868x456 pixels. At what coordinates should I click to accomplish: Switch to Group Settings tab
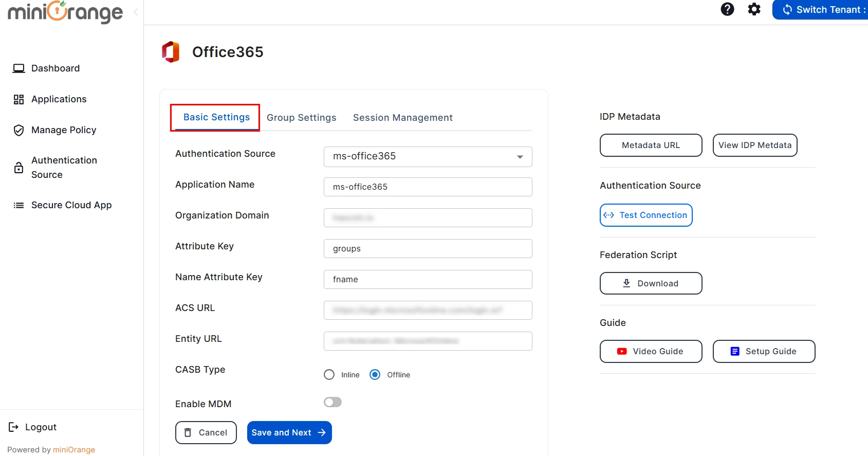click(302, 118)
